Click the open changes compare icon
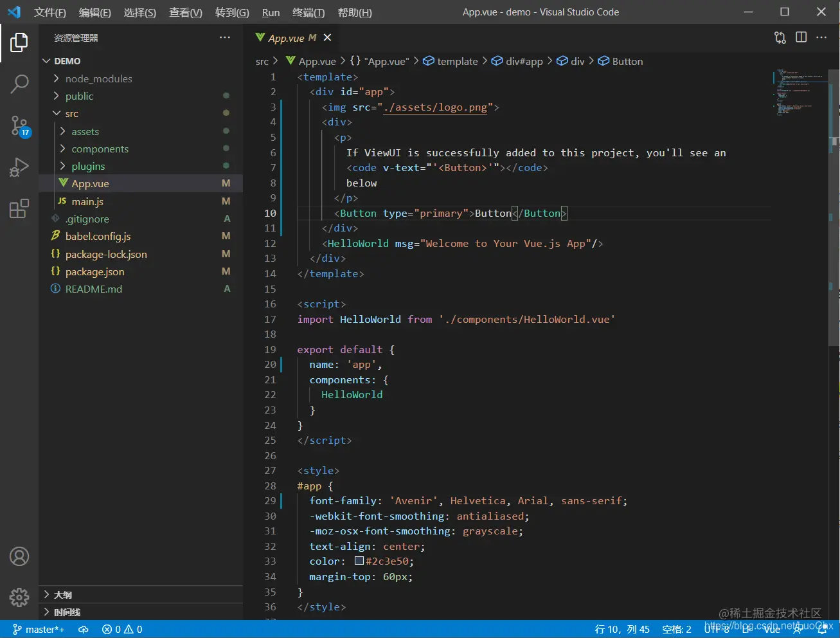This screenshot has width=840, height=638. 780,37
